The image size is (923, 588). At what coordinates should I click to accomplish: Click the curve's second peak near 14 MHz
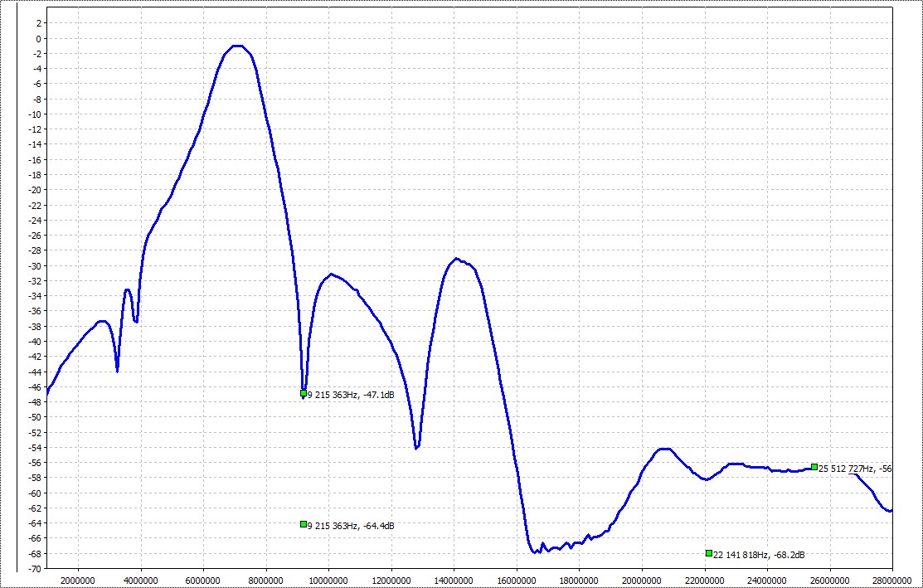(456, 259)
